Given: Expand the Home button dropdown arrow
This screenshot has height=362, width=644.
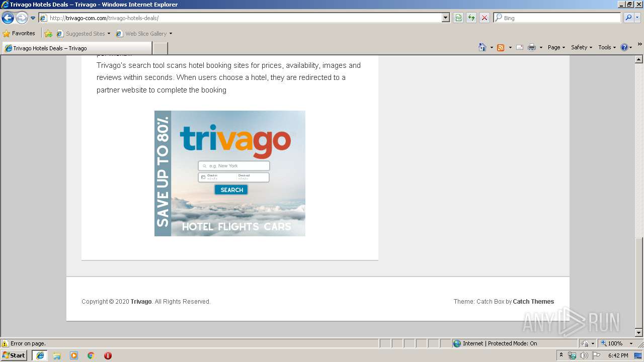Looking at the screenshot, I should pos(492,47).
